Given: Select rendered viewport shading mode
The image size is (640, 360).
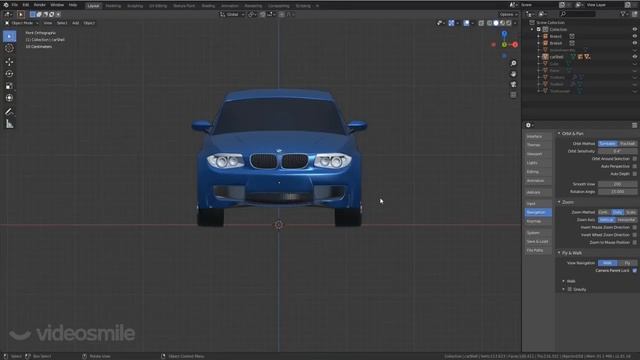Looking at the screenshot, I should click(x=509, y=23).
